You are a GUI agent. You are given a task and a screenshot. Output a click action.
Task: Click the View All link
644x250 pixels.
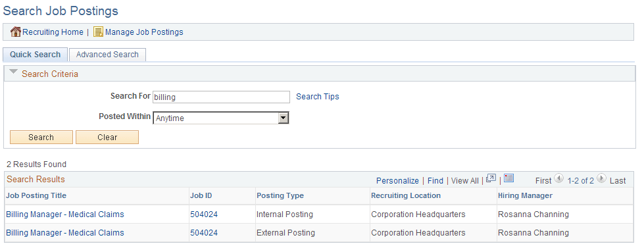click(x=465, y=181)
